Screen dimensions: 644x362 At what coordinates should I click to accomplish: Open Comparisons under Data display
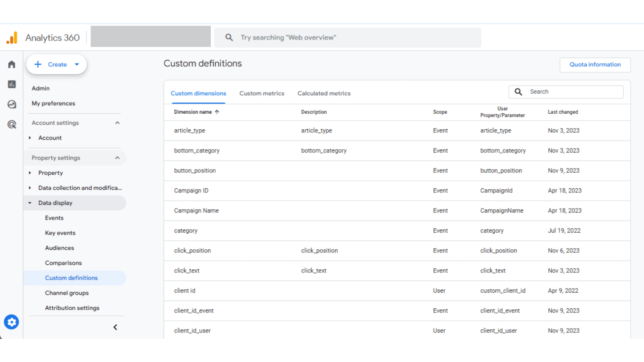point(63,263)
